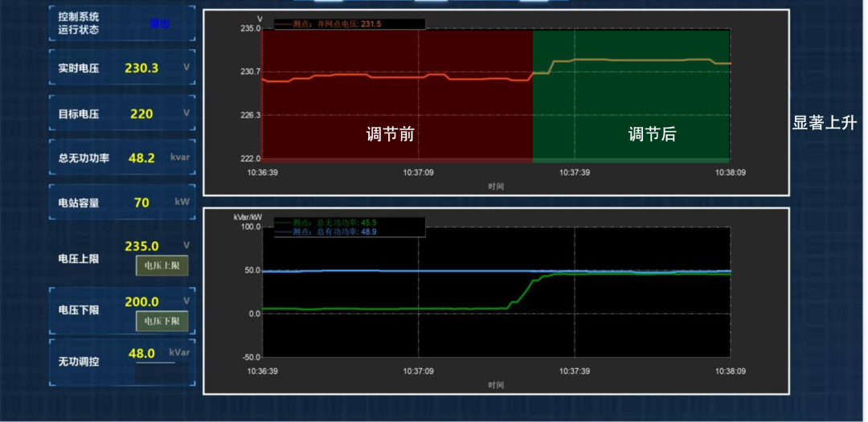Click the blue control system status text
Viewport: 868px width, 422px height.
point(159,24)
